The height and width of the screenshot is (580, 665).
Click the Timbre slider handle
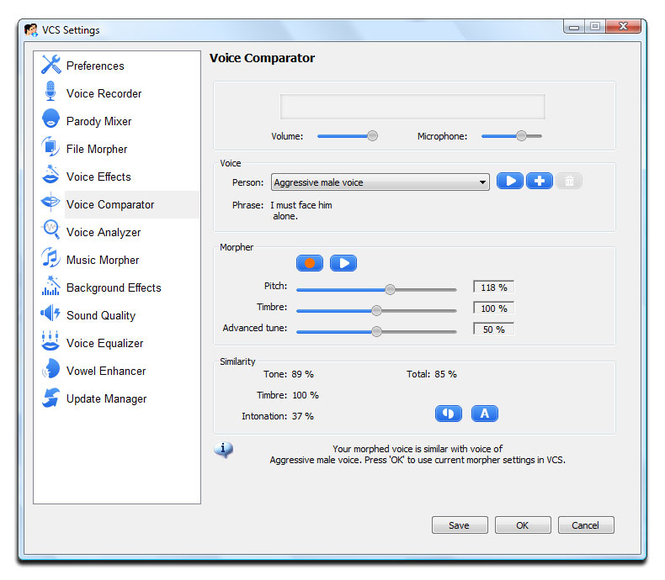[376, 311]
